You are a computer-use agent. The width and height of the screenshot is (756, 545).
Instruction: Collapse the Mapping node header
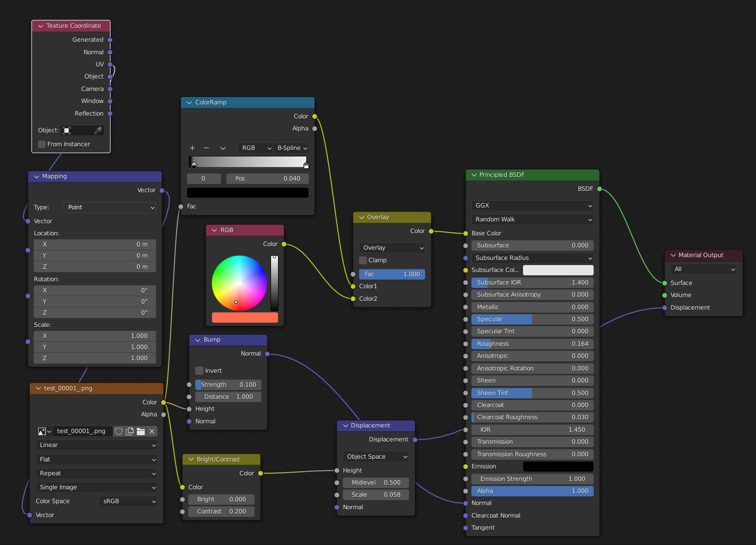[x=37, y=176]
